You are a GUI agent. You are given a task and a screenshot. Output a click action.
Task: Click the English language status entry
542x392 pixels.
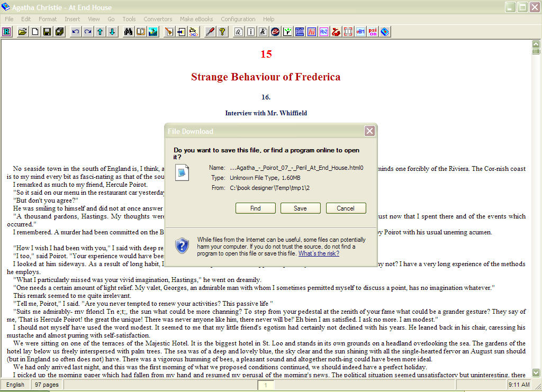click(15, 385)
